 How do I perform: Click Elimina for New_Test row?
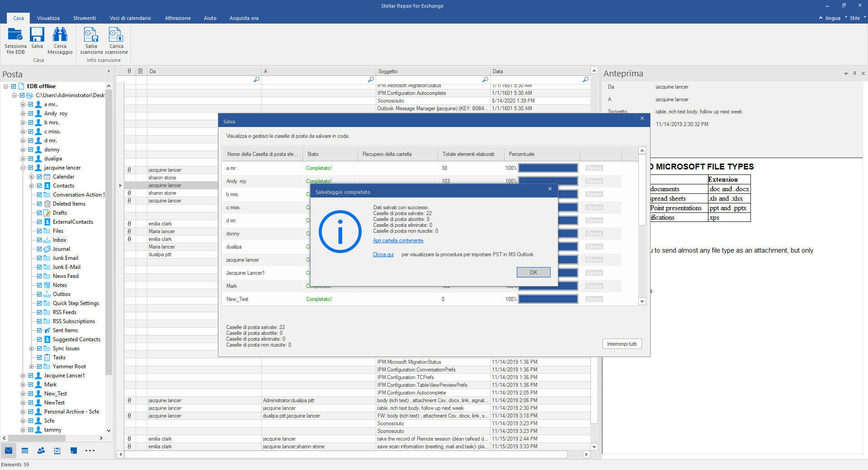coord(594,299)
